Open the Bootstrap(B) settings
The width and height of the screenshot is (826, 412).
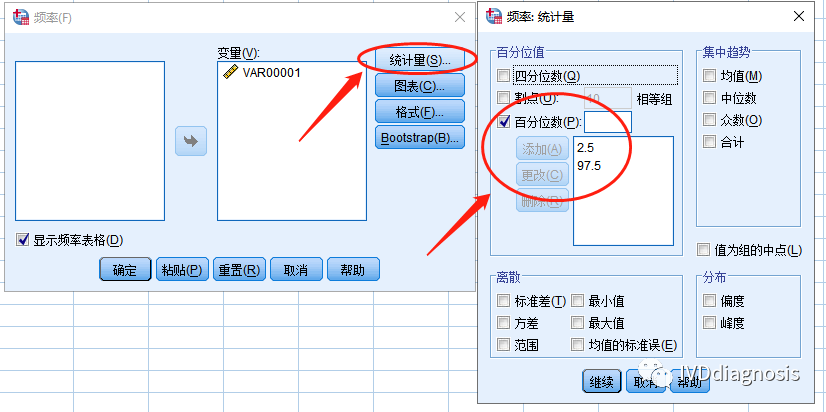pyautogui.click(x=420, y=137)
